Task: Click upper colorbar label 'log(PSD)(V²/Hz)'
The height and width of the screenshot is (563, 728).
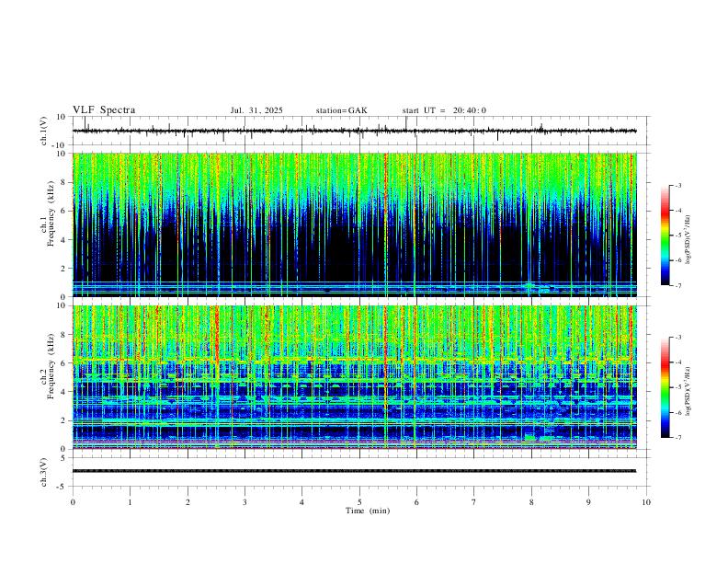Action: pos(688,240)
